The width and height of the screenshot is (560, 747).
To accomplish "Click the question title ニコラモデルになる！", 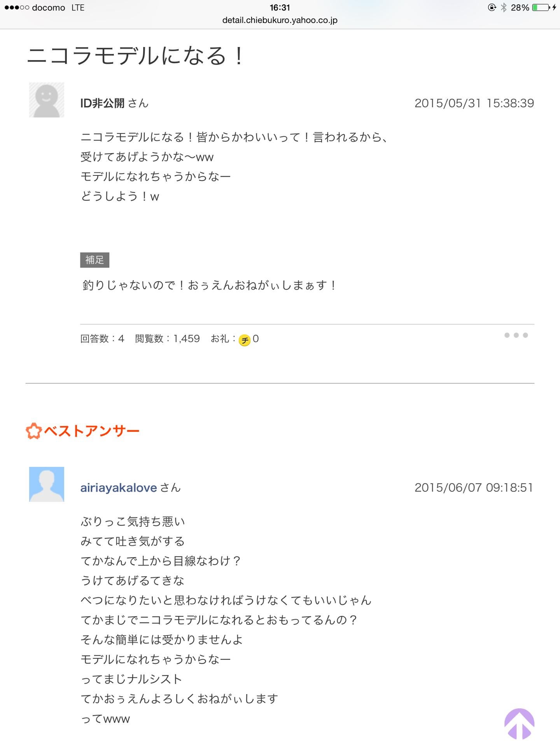I will click(x=136, y=57).
